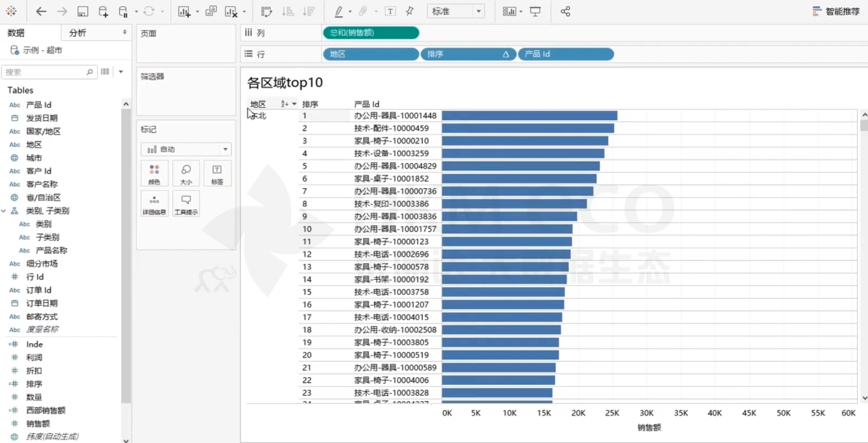Click the New Data Source icon
The height and width of the screenshot is (443, 868).
coord(103,11)
